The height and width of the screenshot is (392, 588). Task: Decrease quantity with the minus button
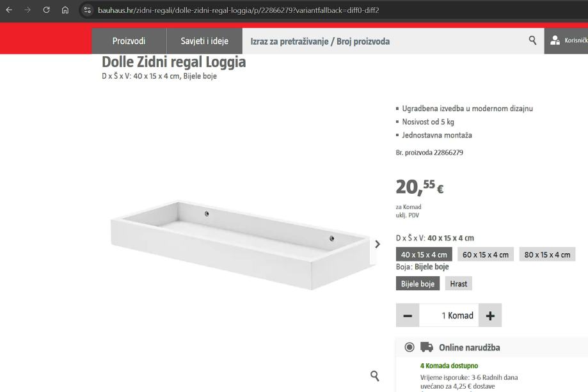click(x=408, y=315)
